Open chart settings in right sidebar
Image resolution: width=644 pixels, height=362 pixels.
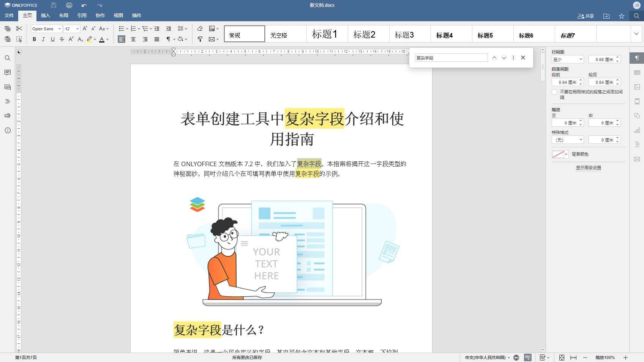pyautogui.click(x=637, y=130)
